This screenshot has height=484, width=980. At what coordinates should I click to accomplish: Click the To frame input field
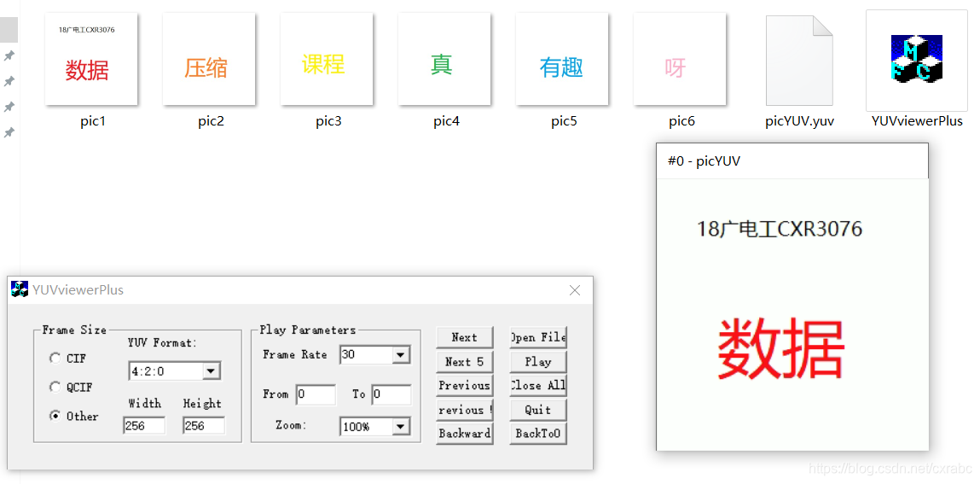(x=391, y=394)
